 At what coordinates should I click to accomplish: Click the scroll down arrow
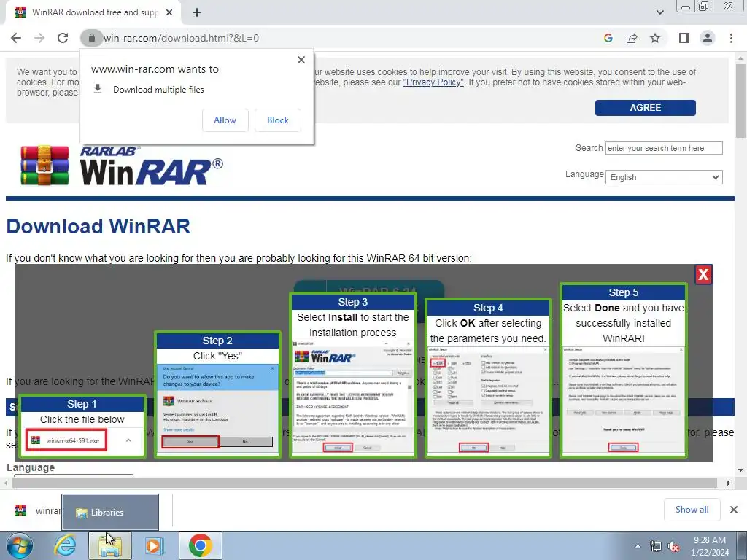pos(740,470)
